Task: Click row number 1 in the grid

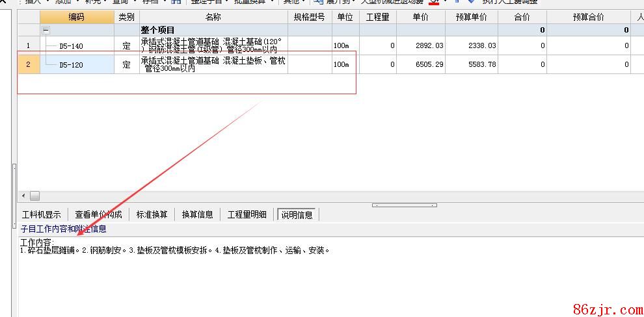Action: 28,45
